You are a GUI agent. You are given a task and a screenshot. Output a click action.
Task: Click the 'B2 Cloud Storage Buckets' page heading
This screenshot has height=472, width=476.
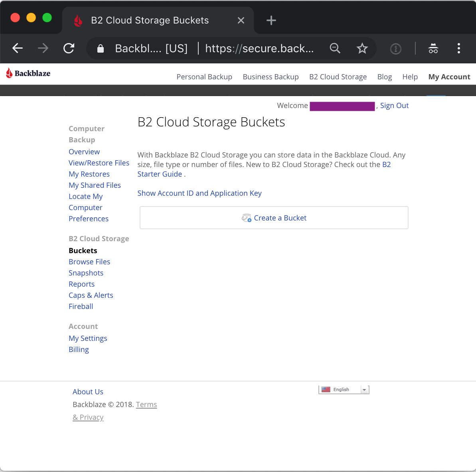tap(211, 122)
